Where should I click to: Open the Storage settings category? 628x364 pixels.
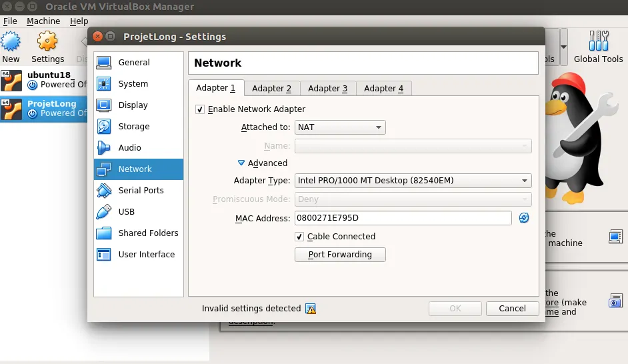(x=138, y=126)
